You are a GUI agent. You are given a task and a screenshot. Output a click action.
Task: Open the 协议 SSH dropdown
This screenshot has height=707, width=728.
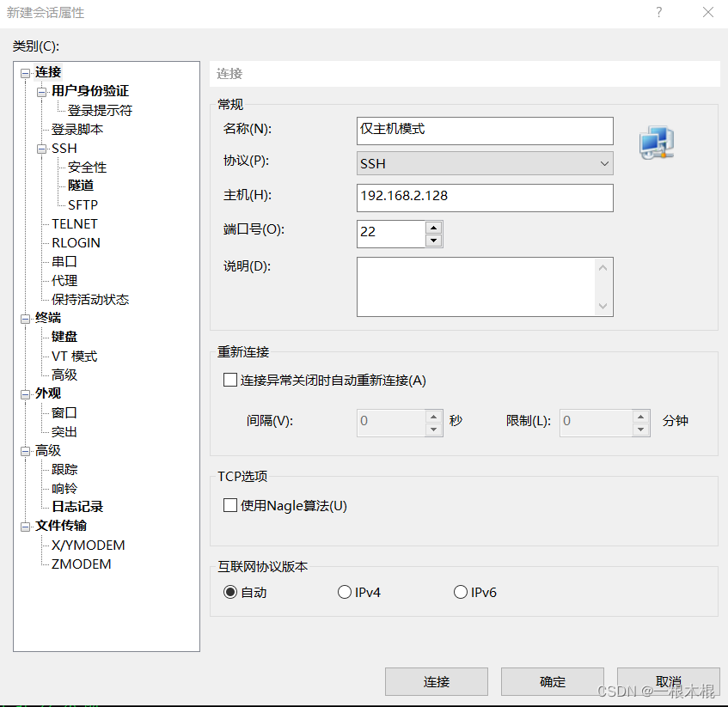point(485,163)
